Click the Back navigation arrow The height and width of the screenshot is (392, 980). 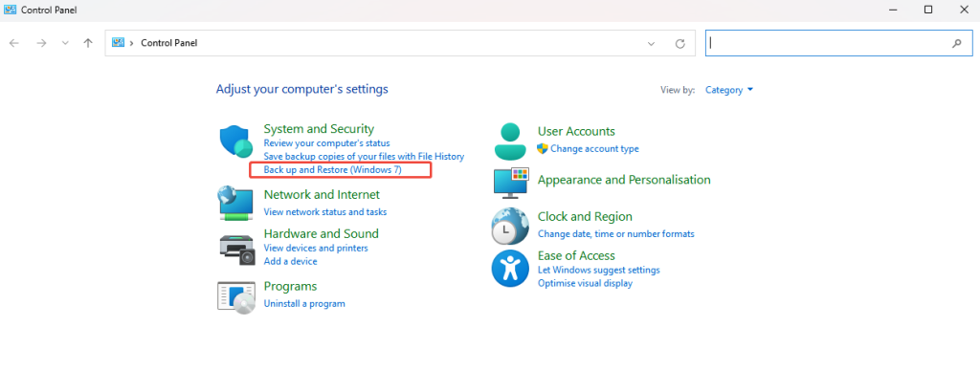pyautogui.click(x=14, y=43)
